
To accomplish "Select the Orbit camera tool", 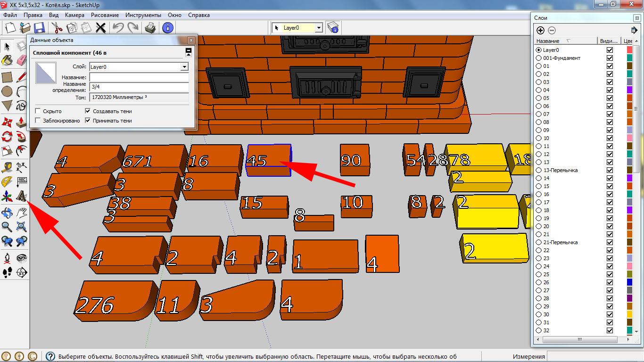I will pyautogui.click(x=7, y=212).
